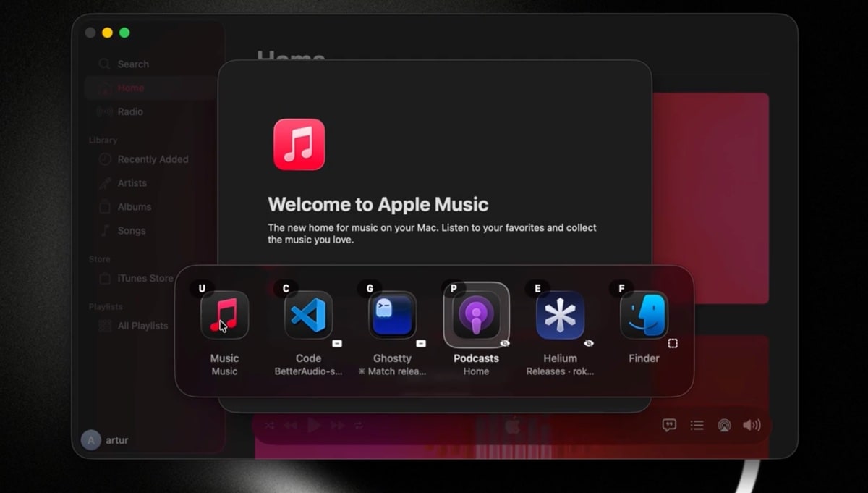
Task: Open the AirPlay output selector
Action: pos(724,426)
